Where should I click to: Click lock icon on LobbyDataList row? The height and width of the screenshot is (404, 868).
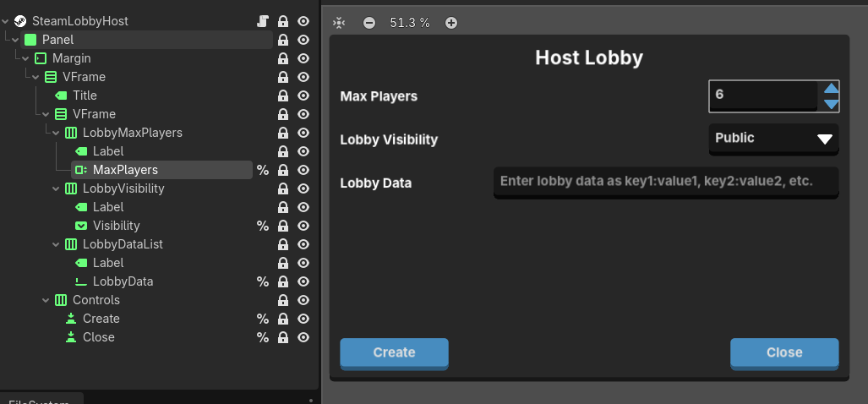coord(283,244)
